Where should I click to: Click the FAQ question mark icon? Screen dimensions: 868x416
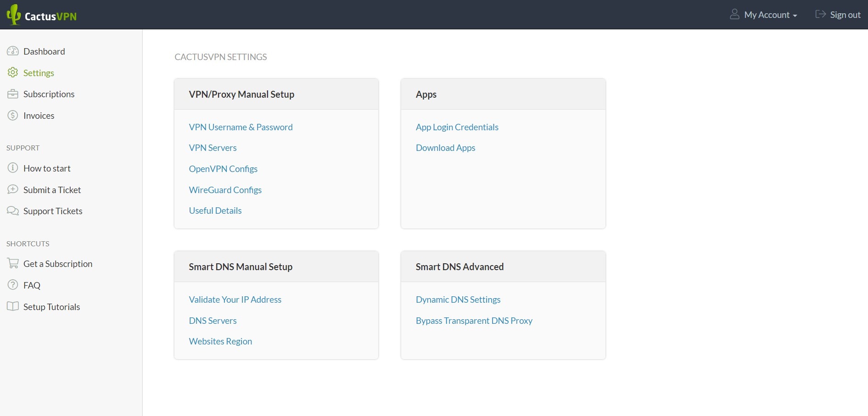pyautogui.click(x=12, y=285)
